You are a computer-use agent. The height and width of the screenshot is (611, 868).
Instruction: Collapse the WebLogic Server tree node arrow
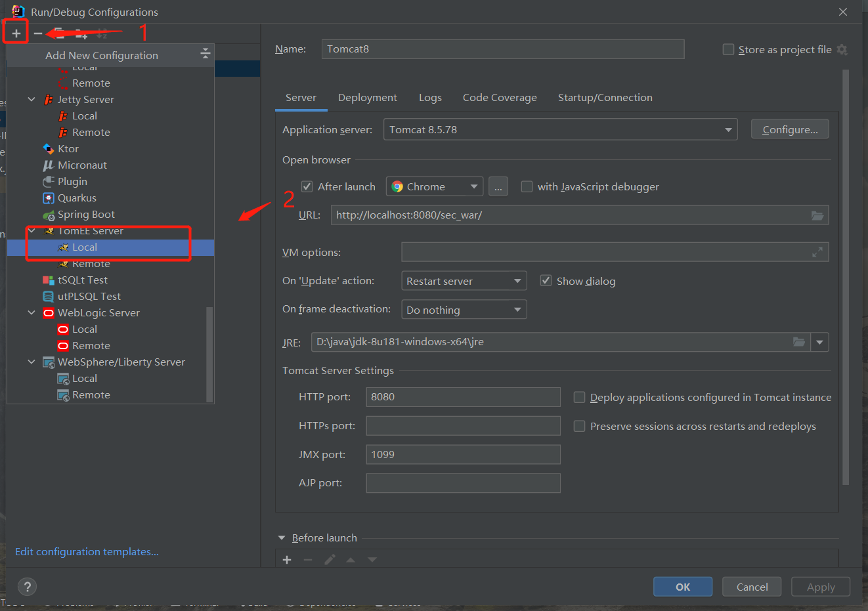[32, 313]
